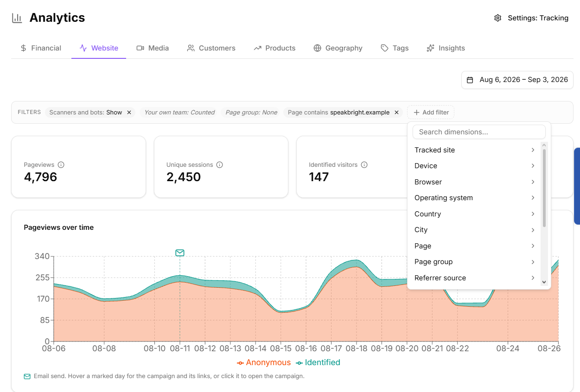Toggle the Anonymous series in legend
Viewport: 580px width, 392px height.
[x=264, y=363]
